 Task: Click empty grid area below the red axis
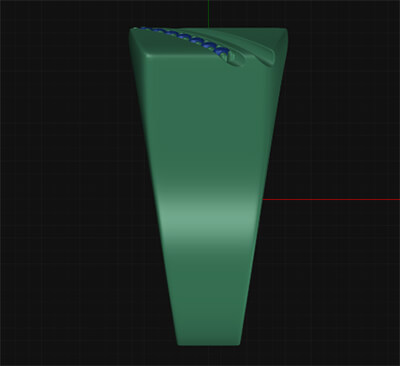click(333, 283)
